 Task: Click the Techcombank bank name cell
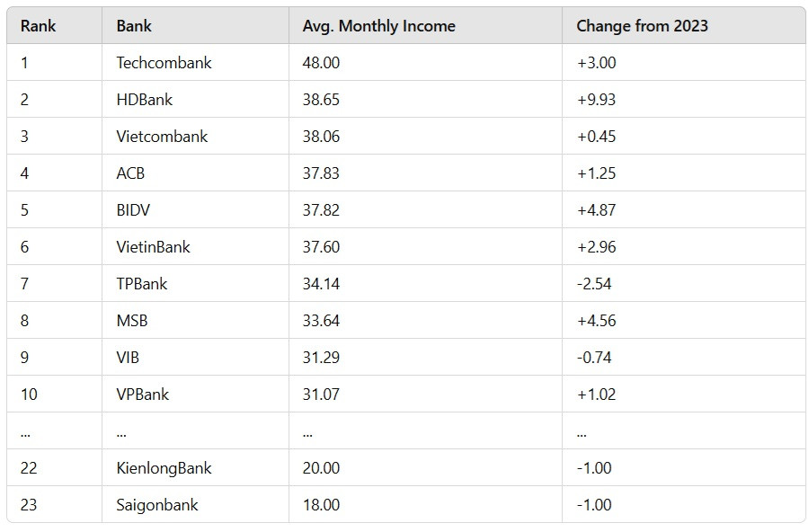pyautogui.click(x=164, y=63)
